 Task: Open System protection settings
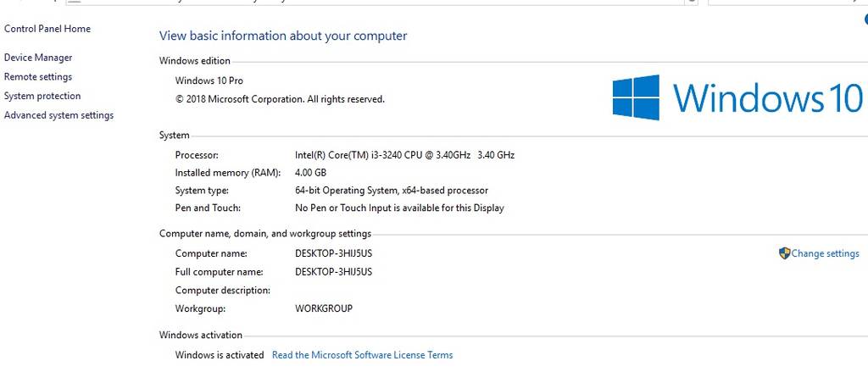click(x=42, y=96)
